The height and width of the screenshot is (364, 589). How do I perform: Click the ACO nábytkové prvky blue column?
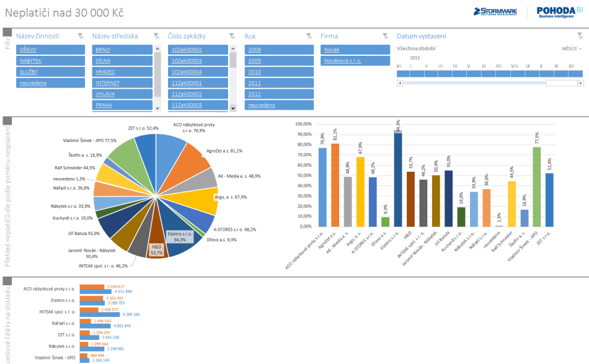click(322, 187)
